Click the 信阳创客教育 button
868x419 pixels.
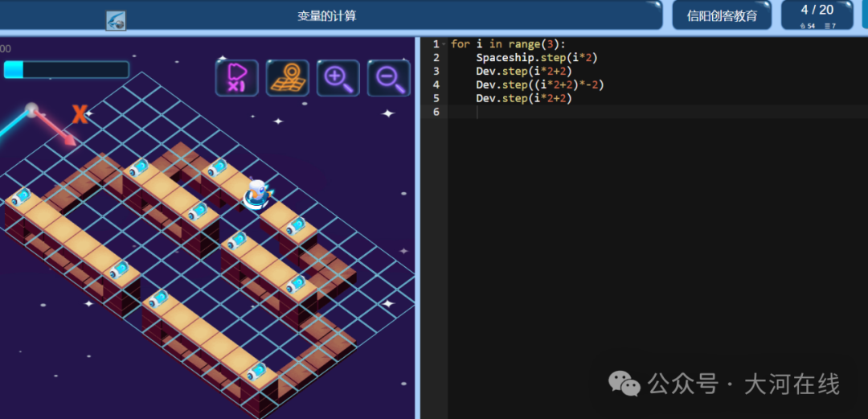(x=722, y=15)
